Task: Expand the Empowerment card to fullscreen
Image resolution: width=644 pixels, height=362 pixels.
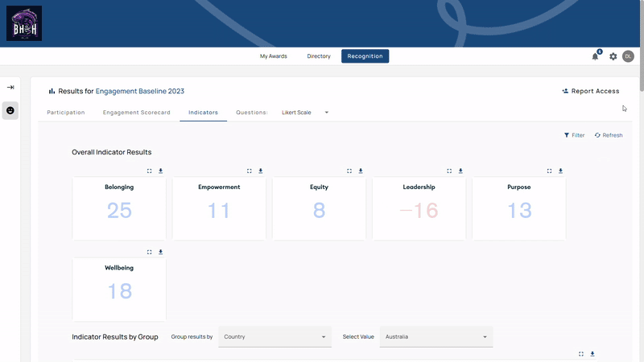Action: (x=250, y=171)
